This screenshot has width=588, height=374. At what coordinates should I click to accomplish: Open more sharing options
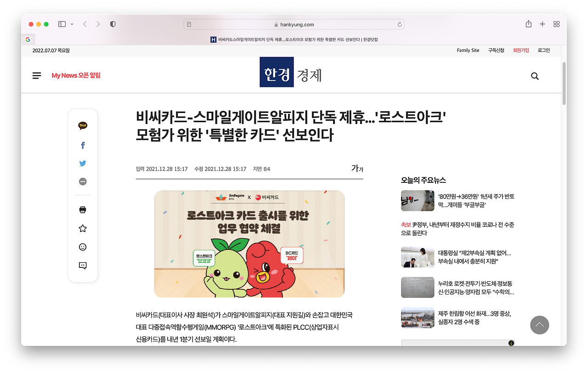click(82, 181)
